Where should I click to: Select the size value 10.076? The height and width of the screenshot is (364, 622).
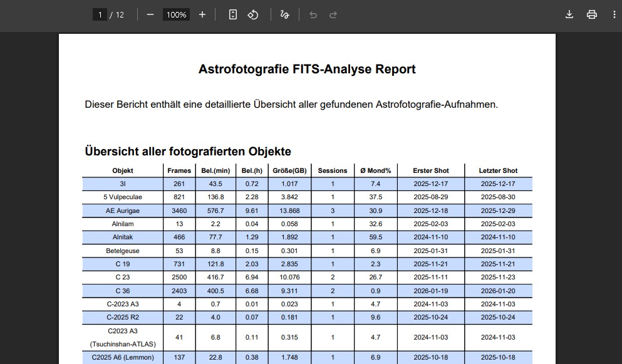[289, 278]
